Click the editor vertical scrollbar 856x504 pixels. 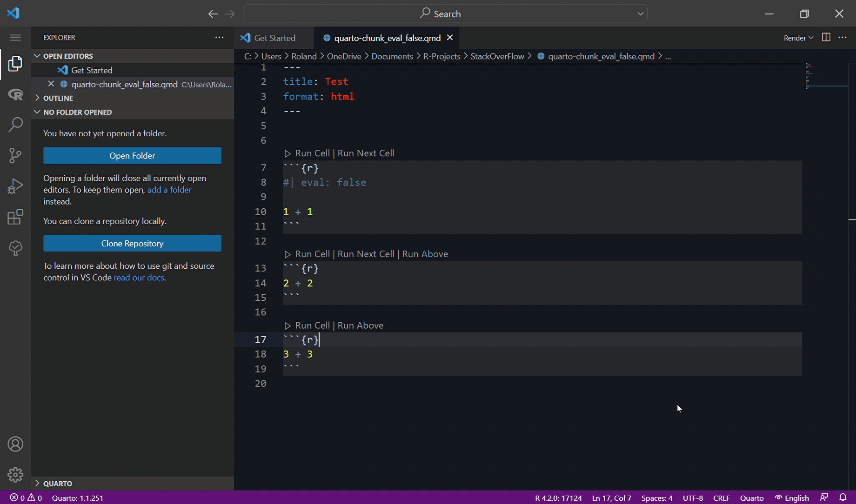[x=852, y=276]
